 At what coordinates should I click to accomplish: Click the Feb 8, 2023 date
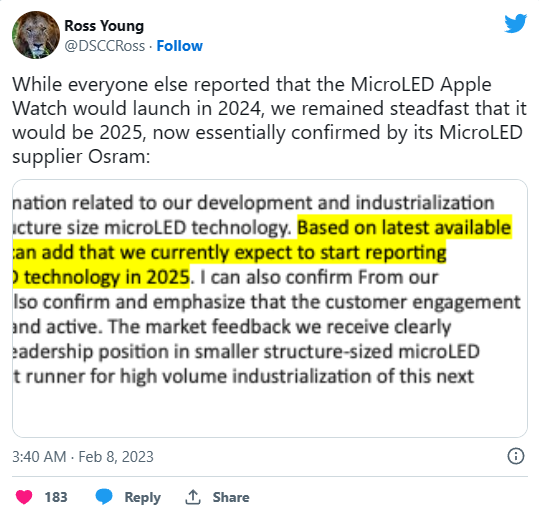[x=116, y=457]
